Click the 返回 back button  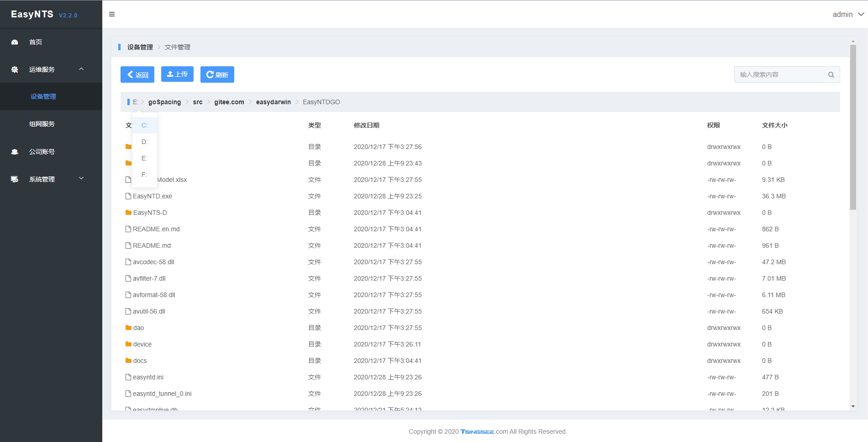[137, 75]
